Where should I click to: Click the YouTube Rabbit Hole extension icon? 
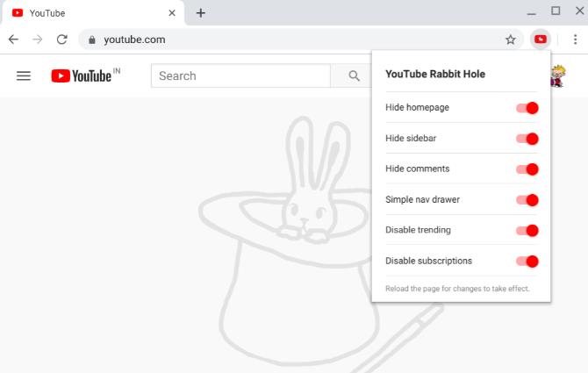click(x=541, y=39)
